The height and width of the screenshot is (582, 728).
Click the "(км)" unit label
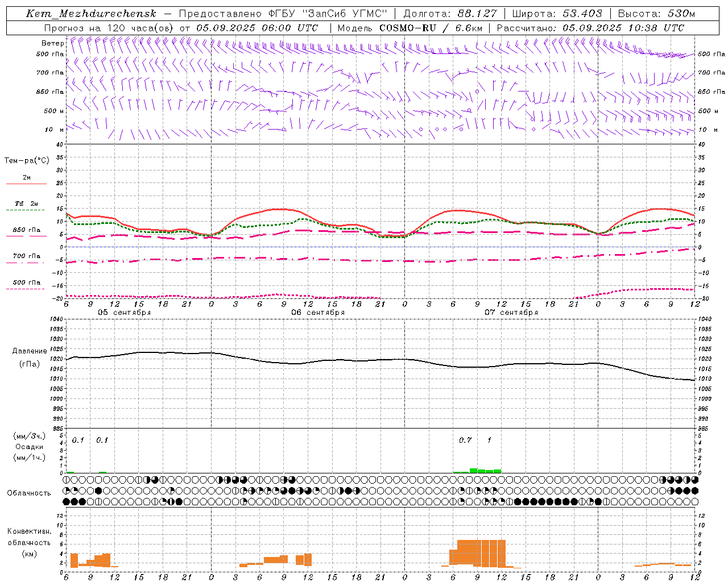[x=29, y=553]
